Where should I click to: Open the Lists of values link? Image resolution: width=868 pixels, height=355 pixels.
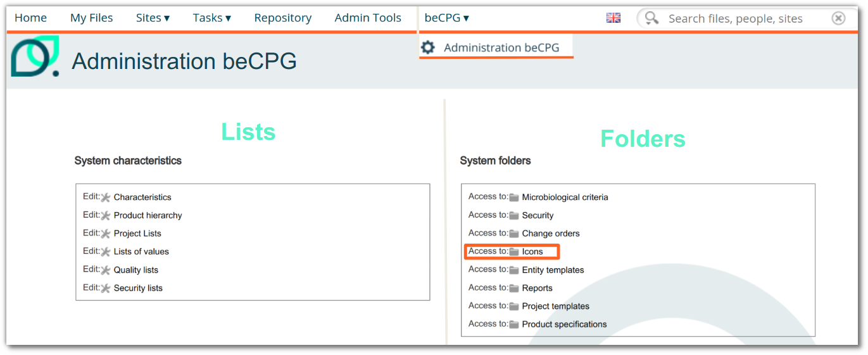(141, 252)
